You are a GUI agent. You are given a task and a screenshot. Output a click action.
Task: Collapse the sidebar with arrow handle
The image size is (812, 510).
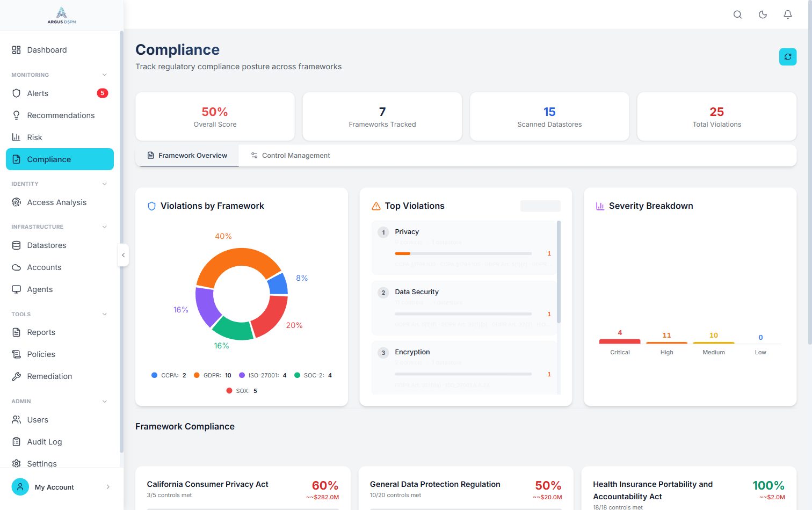(x=123, y=255)
